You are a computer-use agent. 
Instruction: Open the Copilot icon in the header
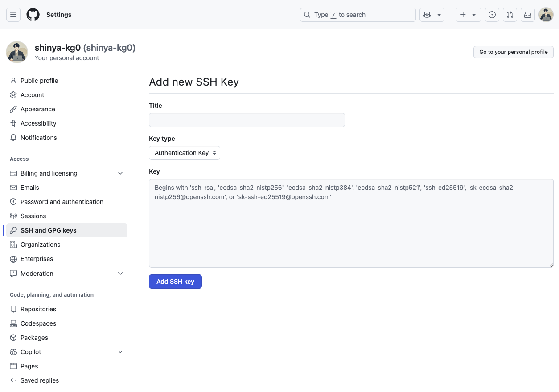click(427, 14)
